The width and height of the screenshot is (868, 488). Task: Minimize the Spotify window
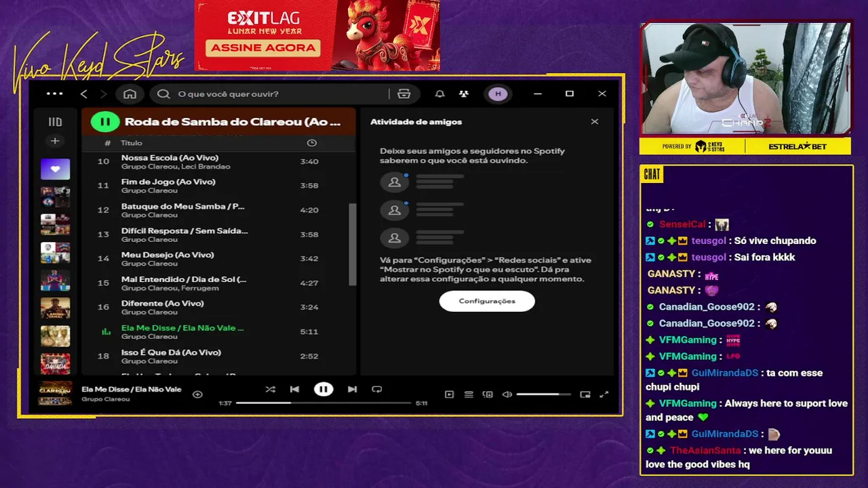[x=538, y=94]
